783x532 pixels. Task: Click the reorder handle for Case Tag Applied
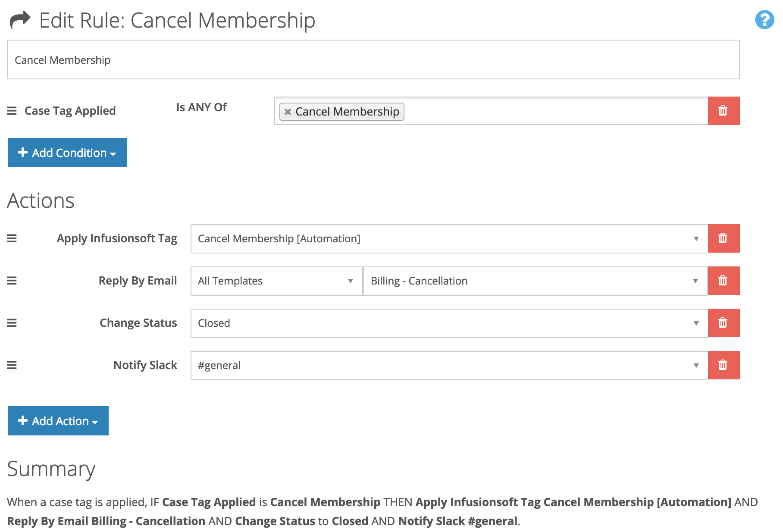pos(12,111)
